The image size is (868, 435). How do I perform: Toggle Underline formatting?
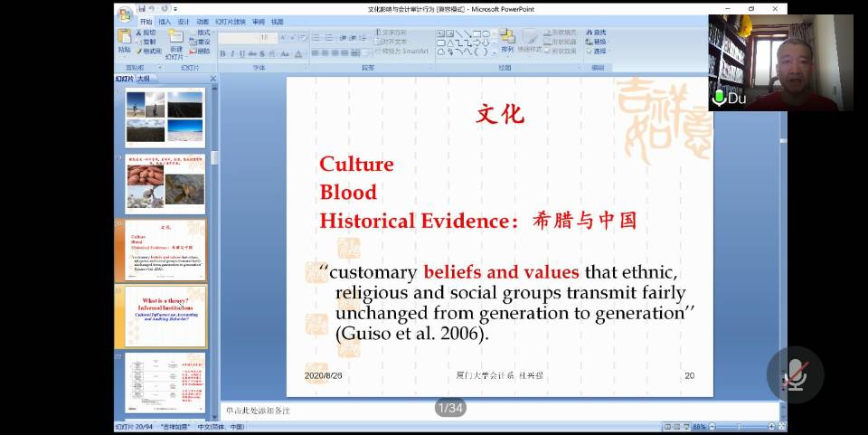point(241,53)
